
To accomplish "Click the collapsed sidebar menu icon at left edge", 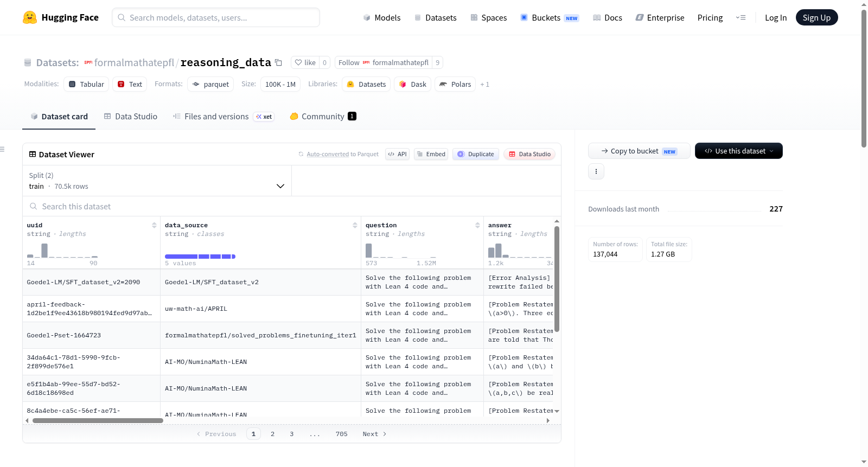I will (x=2, y=149).
